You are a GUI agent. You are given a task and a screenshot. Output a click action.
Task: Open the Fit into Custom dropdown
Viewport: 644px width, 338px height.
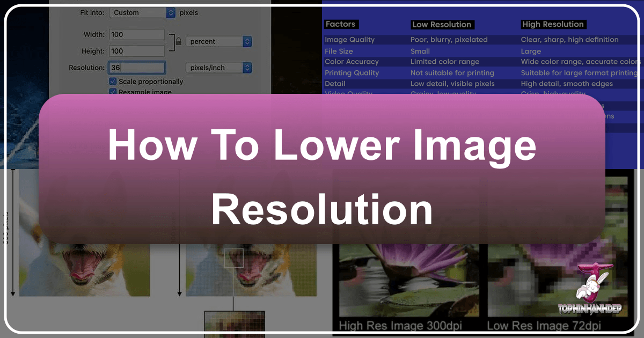[x=140, y=12]
